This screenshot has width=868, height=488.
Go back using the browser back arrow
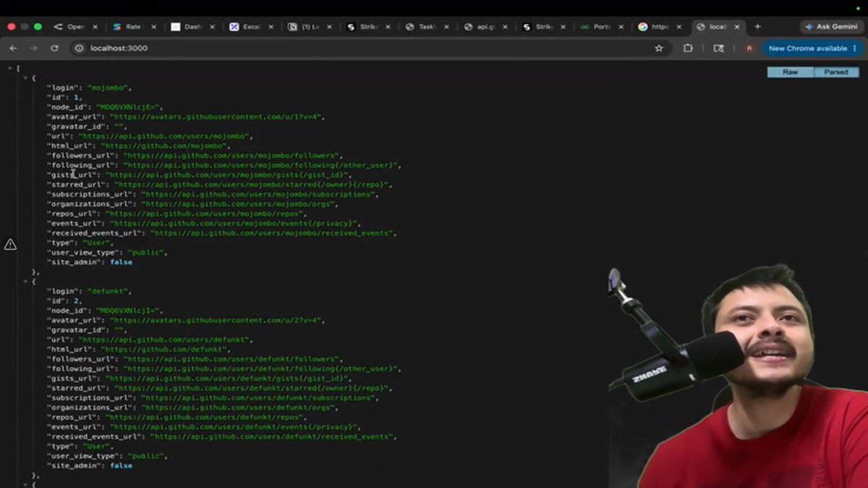tap(13, 48)
